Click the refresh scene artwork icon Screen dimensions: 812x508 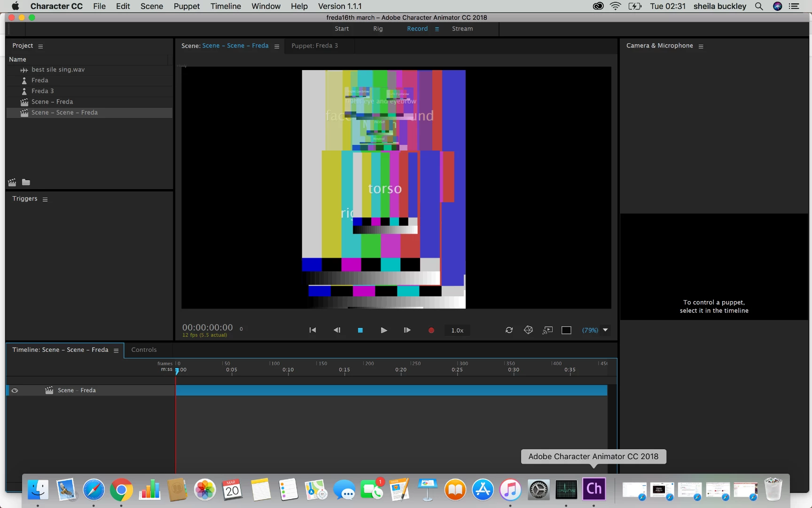(509, 330)
